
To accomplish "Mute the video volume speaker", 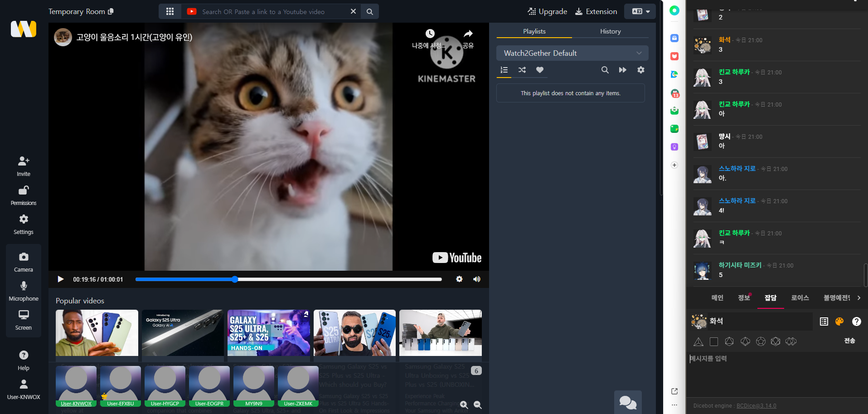I will (476, 279).
